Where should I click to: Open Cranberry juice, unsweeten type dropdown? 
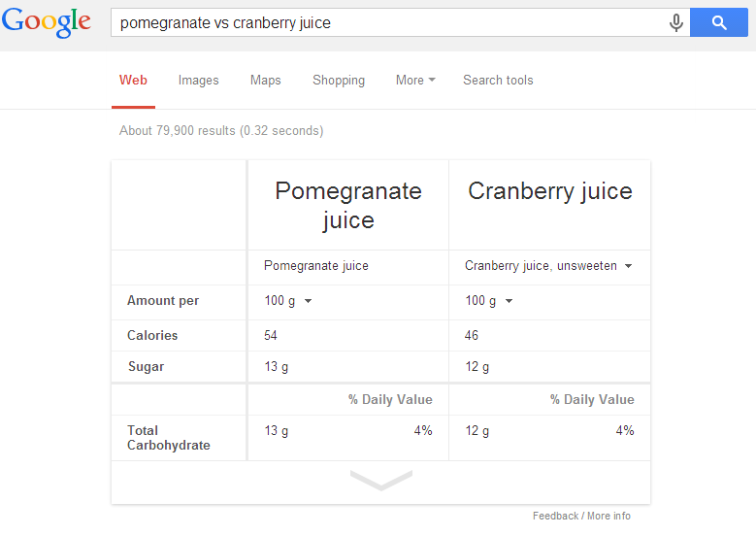coord(548,266)
